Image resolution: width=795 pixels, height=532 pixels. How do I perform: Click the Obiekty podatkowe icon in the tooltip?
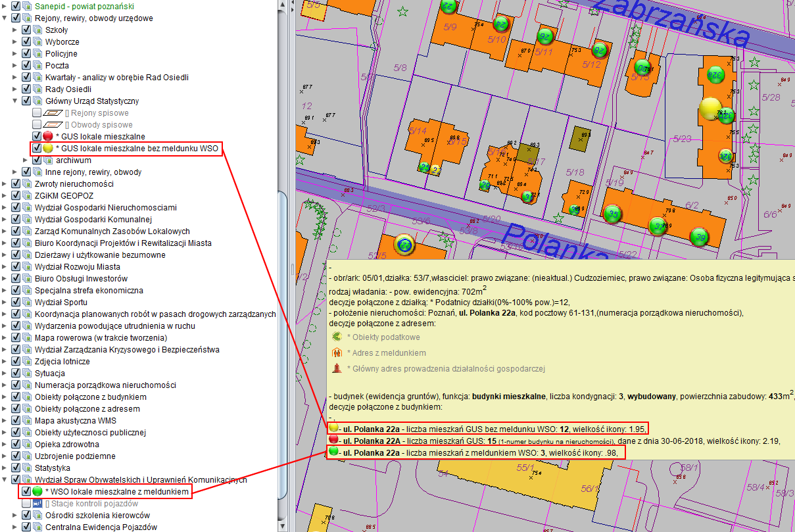[x=337, y=337]
